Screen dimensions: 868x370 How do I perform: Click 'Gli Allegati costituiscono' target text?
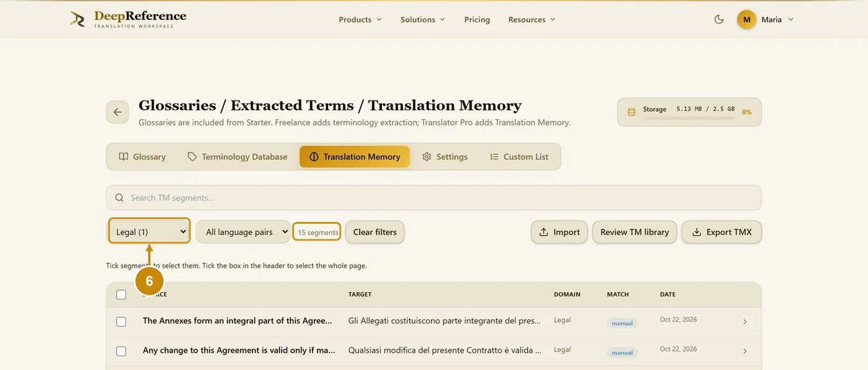[x=445, y=320]
